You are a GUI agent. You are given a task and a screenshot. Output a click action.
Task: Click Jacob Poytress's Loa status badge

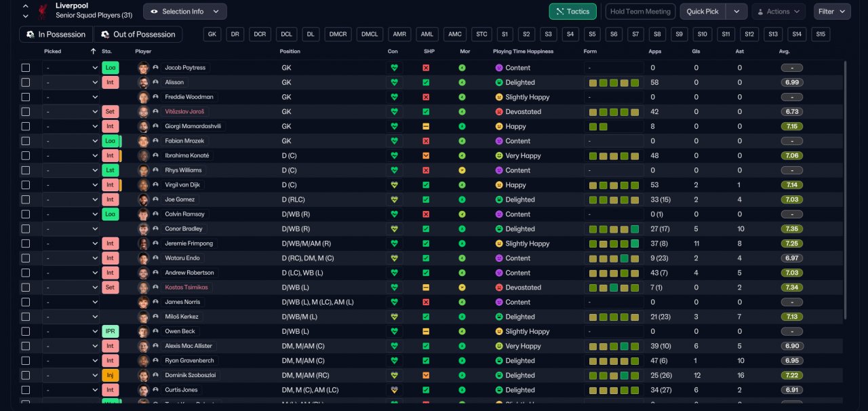(x=110, y=68)
